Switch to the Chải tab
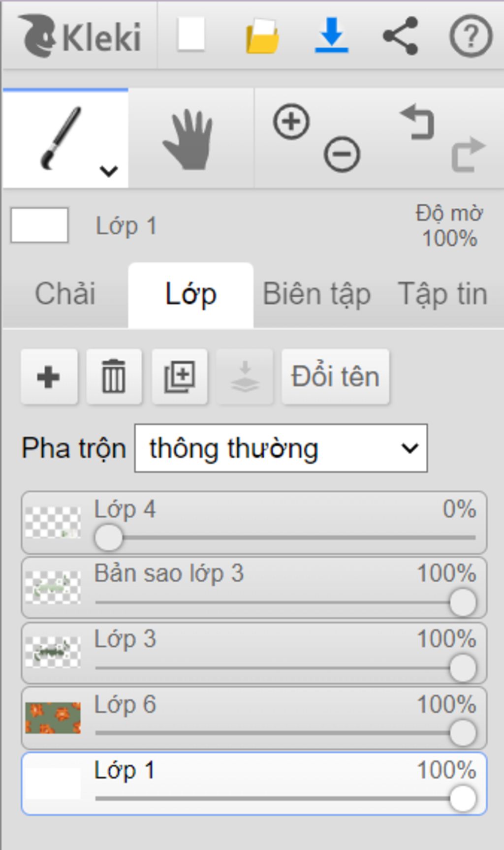Viewport: 504px width, 850px height. pyautogui.click(x=65, y=294)
